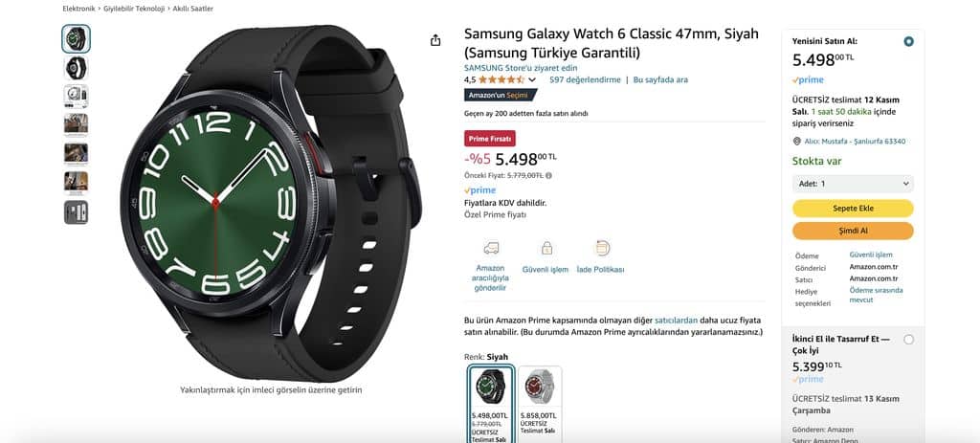Open the '597 değerlendirme' reviews link
The image size is (980, 443).
tap(585, 80)
